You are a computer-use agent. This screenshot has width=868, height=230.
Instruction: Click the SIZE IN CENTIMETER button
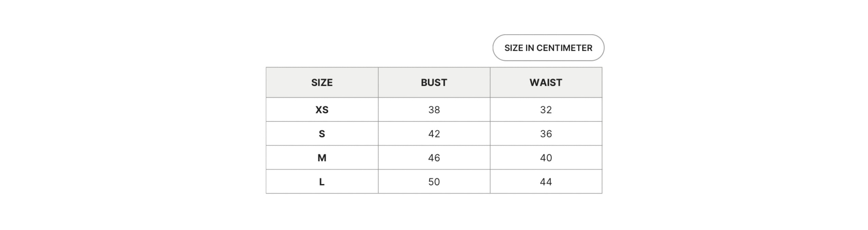click(x=548, y=48)
